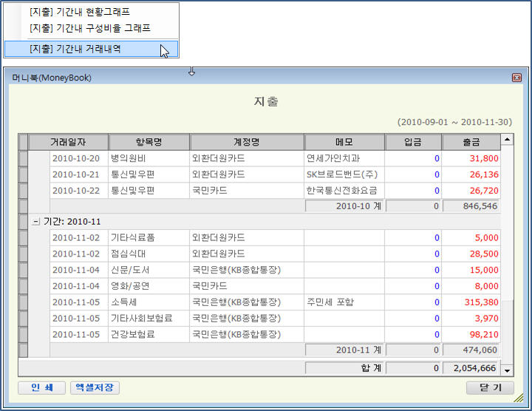Click the resize grip at window corner
This screenshot has height=411, width=532.
(x=519, y=398)
